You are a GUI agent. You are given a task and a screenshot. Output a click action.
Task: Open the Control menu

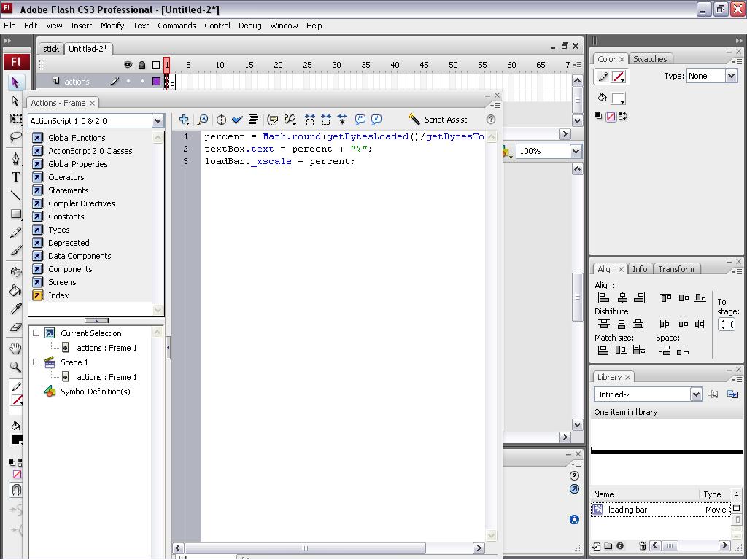coord(217,26)
